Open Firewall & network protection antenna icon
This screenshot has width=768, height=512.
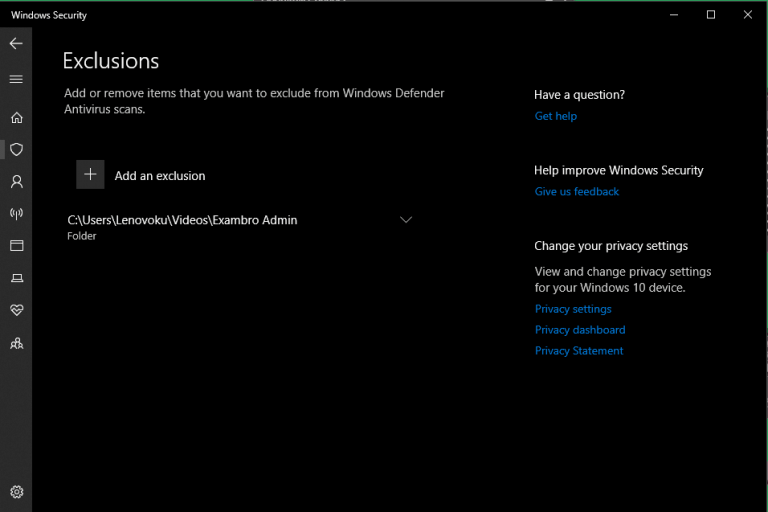(17, 214)
